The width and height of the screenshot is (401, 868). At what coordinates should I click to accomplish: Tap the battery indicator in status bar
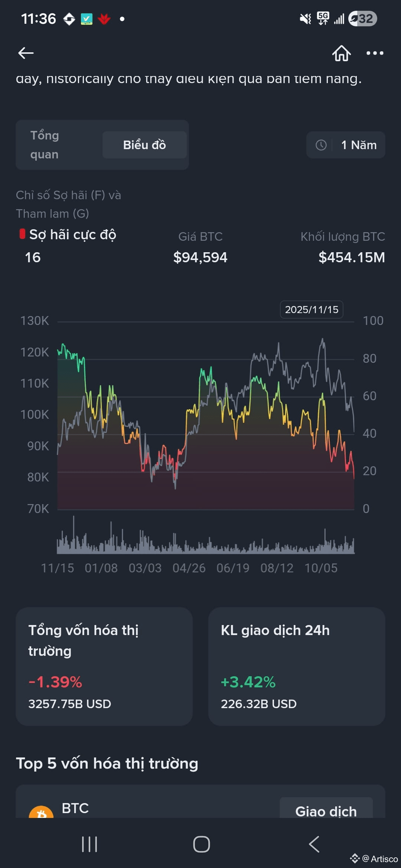(363, 19)
